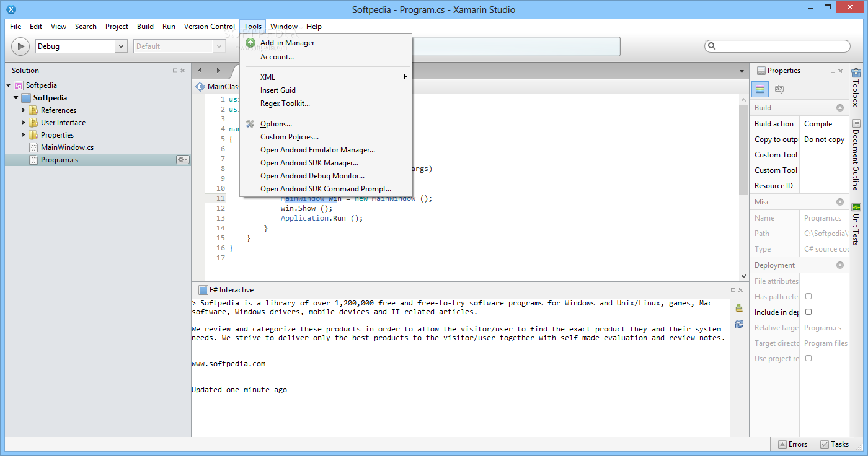Maximize the Solution pad
The height and width of the screenshot is (456, 868).
pos(175,71)
